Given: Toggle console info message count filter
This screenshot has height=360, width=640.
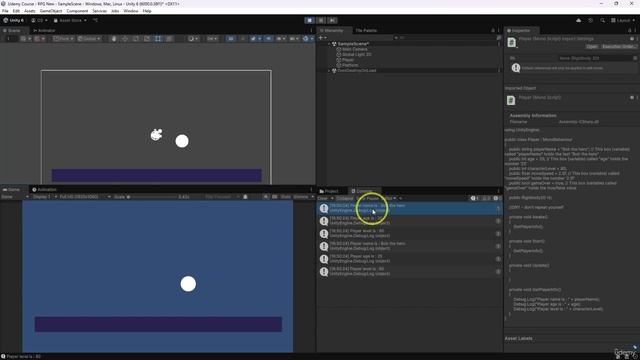Looking at the screenshot, I should click(474, 198).
